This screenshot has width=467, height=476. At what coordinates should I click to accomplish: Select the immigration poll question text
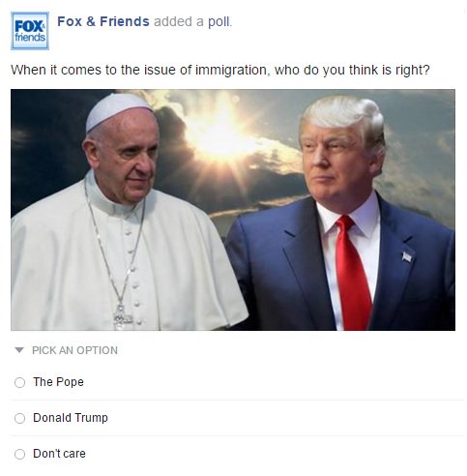[x=220, y=70]
